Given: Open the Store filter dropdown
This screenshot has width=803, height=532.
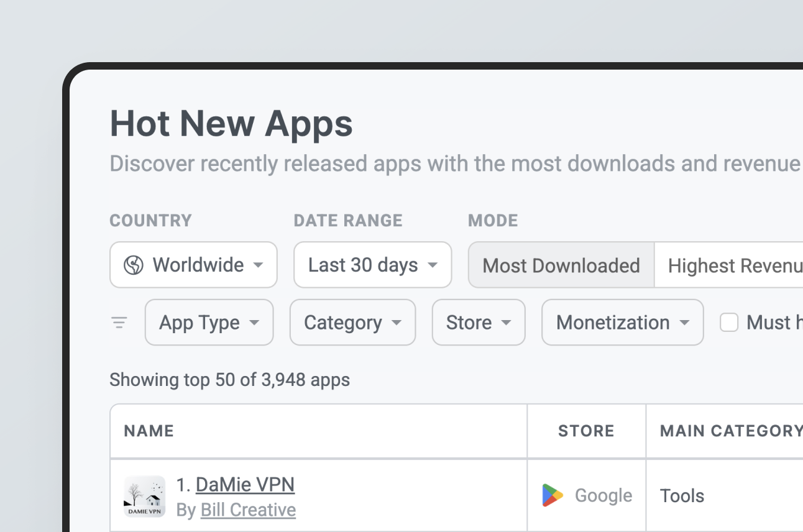Looking at the screenshot, I should click(x=479, y=323).
